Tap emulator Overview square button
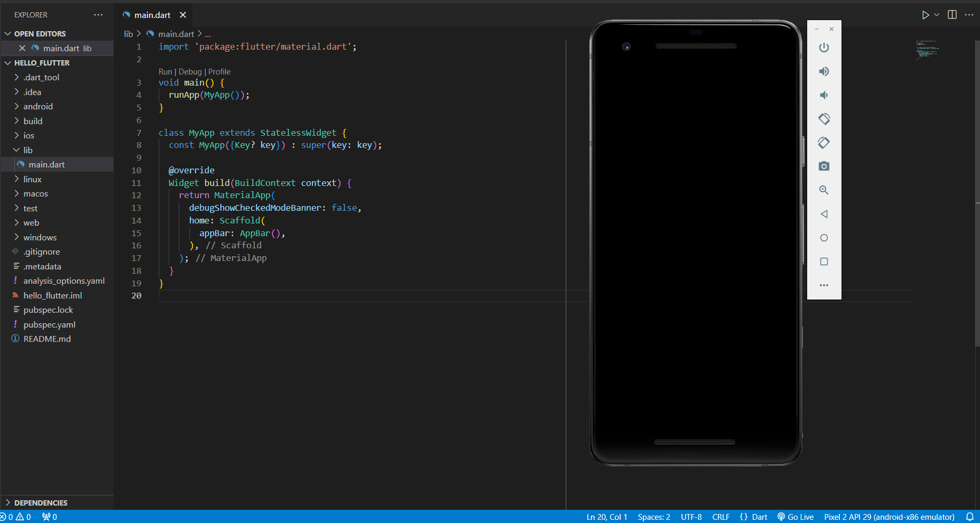This screenshot has height=523, width=980. [x=824, y=261]
